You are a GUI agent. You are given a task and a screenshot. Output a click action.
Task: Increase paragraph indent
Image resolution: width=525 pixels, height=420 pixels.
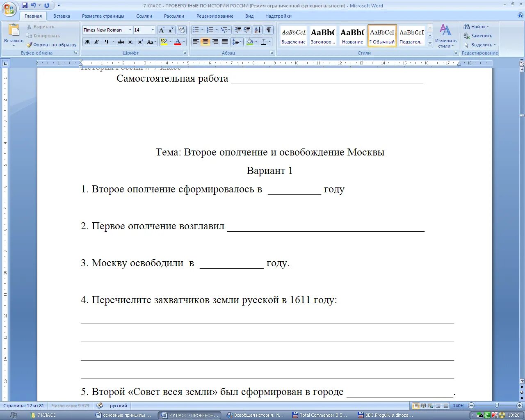pos(247,30)
